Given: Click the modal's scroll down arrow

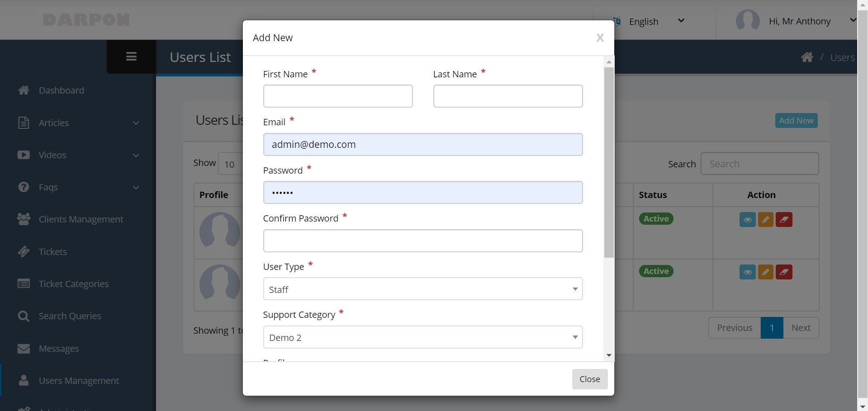Looking at the screenshot, I should pyautogui.click(x=609, y=355).
